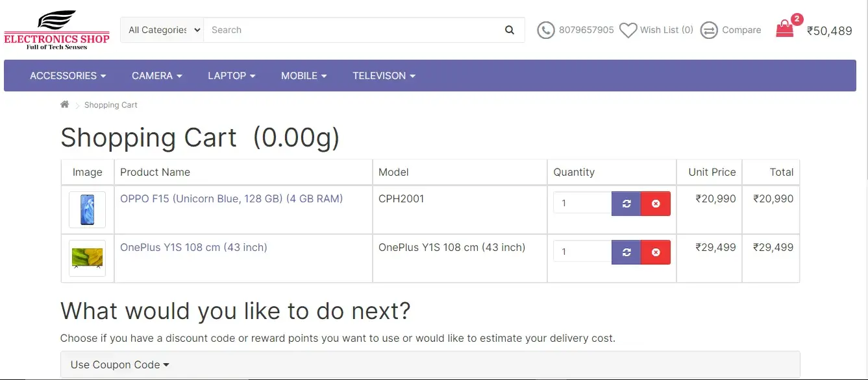Open the shopping bag cart icon
Image resolution: width=868 pixels, height=380 pixels.
785,29
